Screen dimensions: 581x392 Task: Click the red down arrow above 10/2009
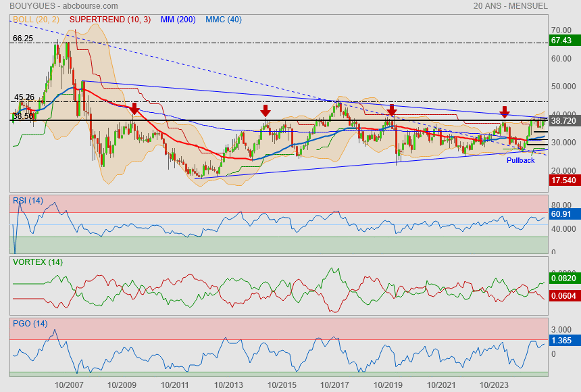pos(135,108)
